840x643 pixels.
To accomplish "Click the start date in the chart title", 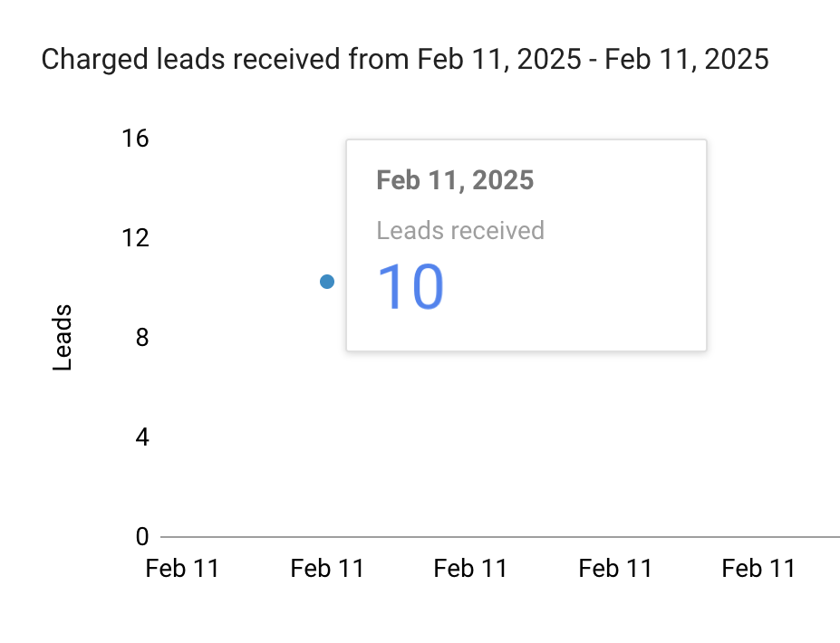I will pos(499,60).
